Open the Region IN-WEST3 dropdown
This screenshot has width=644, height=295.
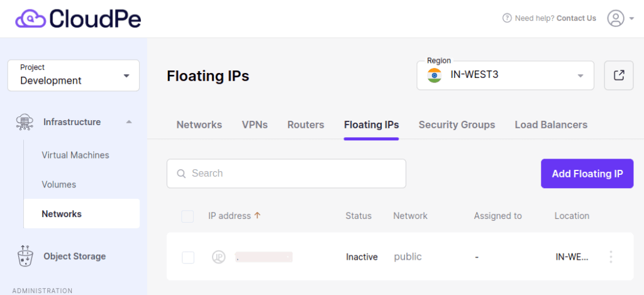(505, 75)
